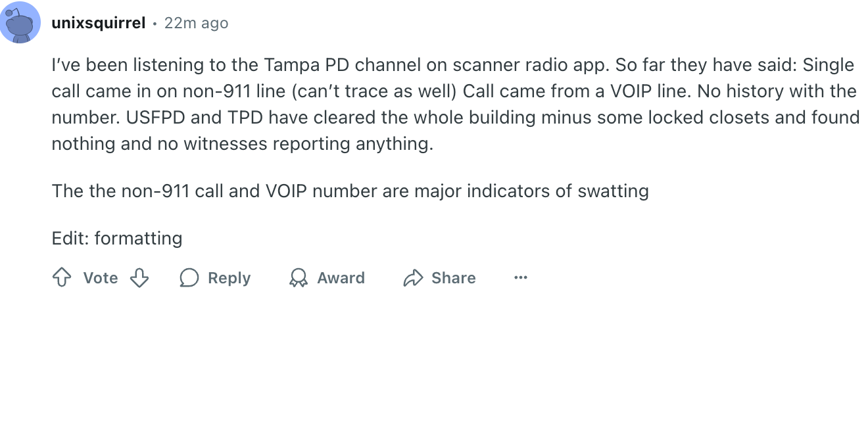Click the word "swatting" in the comment
Viewport: 868px width, 422px height.
[613, 191]
